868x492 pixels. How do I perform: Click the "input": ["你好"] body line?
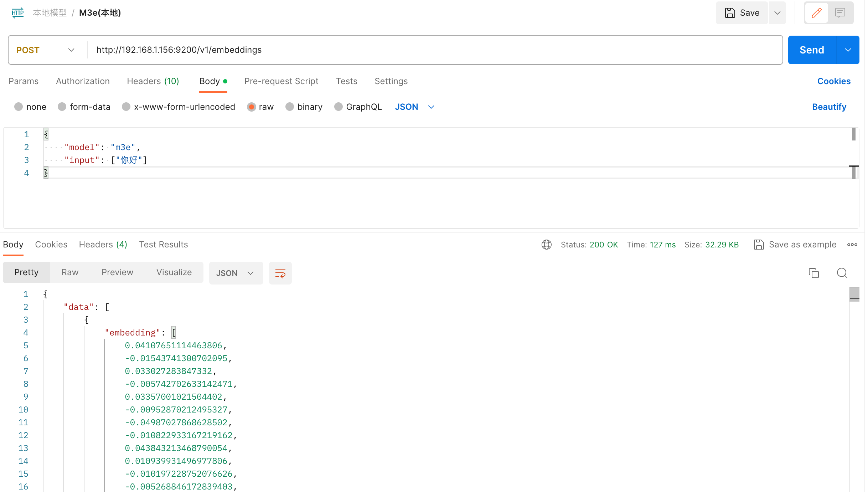(x=106, y=160)
